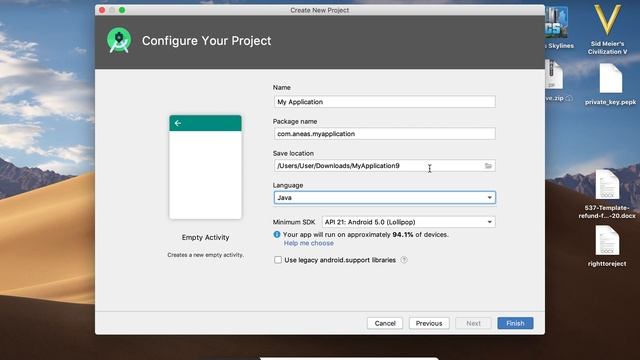
Task: Open the Help me choose link
Action: pos(309,243)
